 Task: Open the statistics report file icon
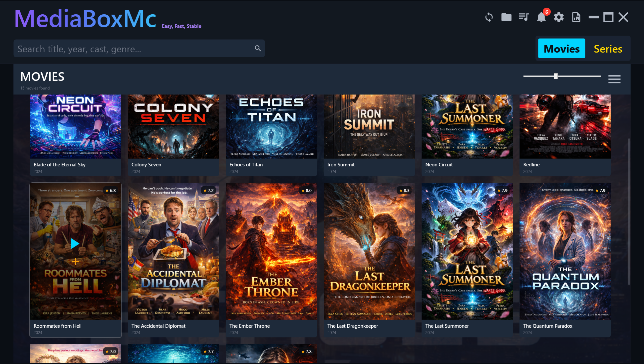pyautogui.click(x=576, y=17)
